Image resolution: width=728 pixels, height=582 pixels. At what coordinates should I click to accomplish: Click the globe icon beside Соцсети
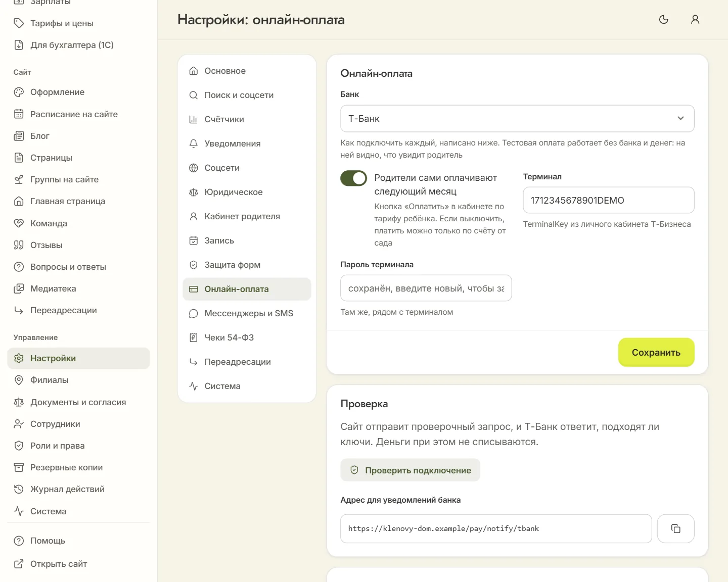pyautogui.click(x=193, y=168)
